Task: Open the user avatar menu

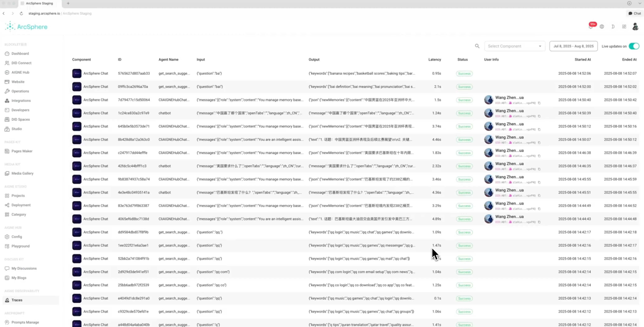Action: click(x=635, y=26)
